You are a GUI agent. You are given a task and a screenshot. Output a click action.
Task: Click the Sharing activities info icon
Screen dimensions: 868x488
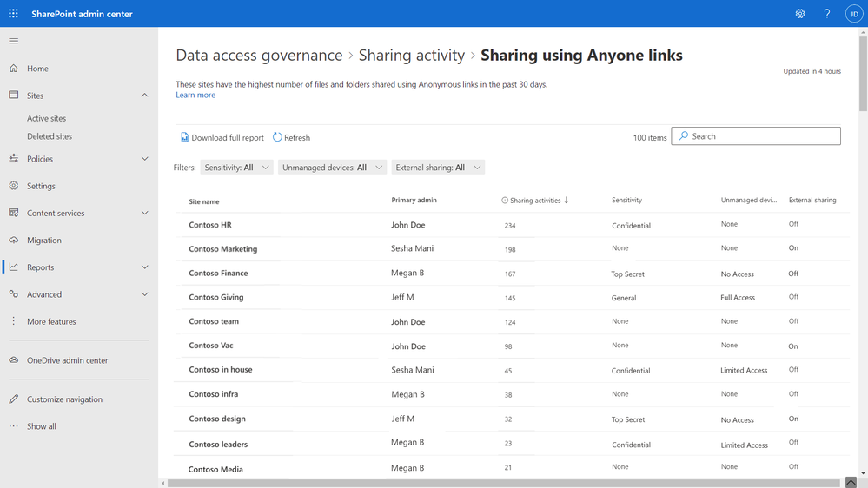(505, 201)
